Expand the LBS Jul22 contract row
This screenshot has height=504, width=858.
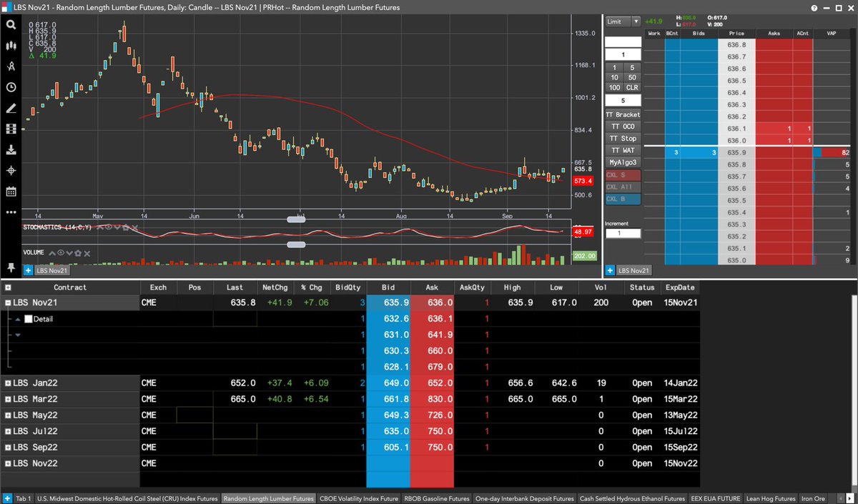click(x=8, y=431)
